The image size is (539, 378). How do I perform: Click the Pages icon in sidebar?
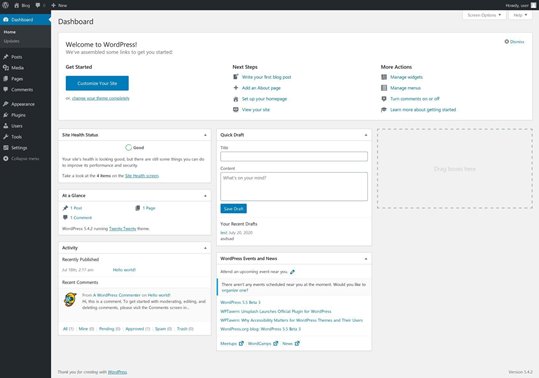click(6, 79)
